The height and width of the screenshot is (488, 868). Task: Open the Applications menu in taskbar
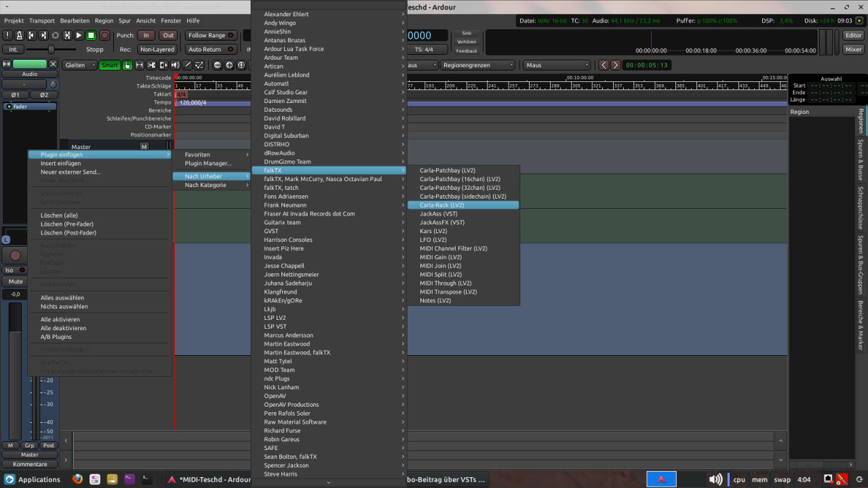(x=33, y=479)
